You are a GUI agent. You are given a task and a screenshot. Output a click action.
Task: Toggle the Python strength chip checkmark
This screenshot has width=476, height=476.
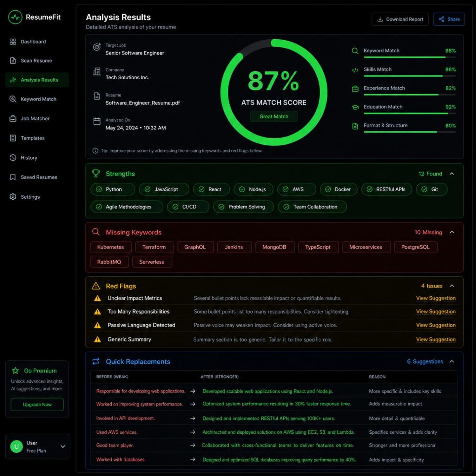click(x=99, y=189)
